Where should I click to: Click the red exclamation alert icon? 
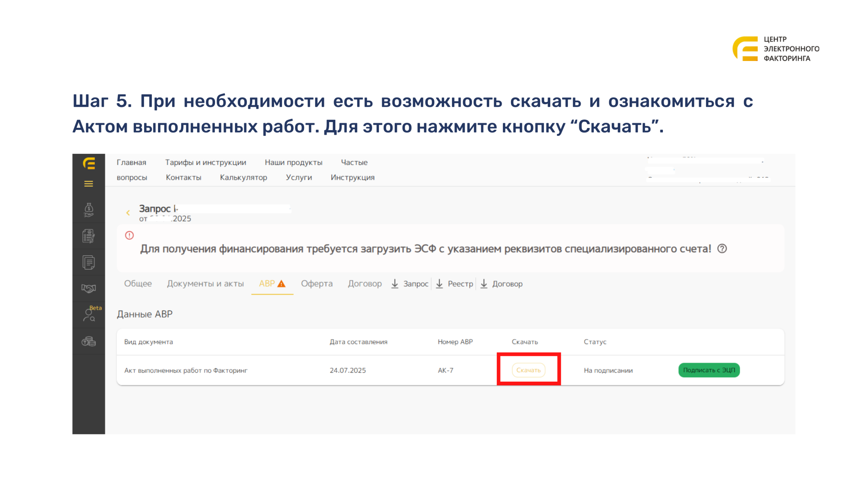point(129,235)
